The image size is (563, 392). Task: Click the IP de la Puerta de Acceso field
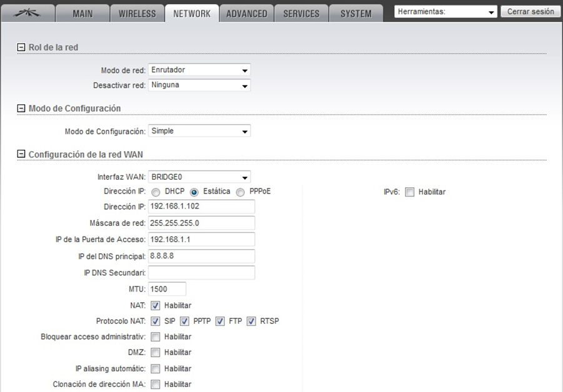201,240
